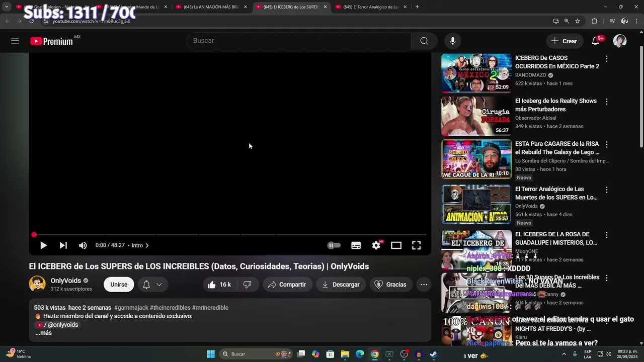Open player settings gear
This screenshot has height=362, width=644.
(x=376, y=245)
